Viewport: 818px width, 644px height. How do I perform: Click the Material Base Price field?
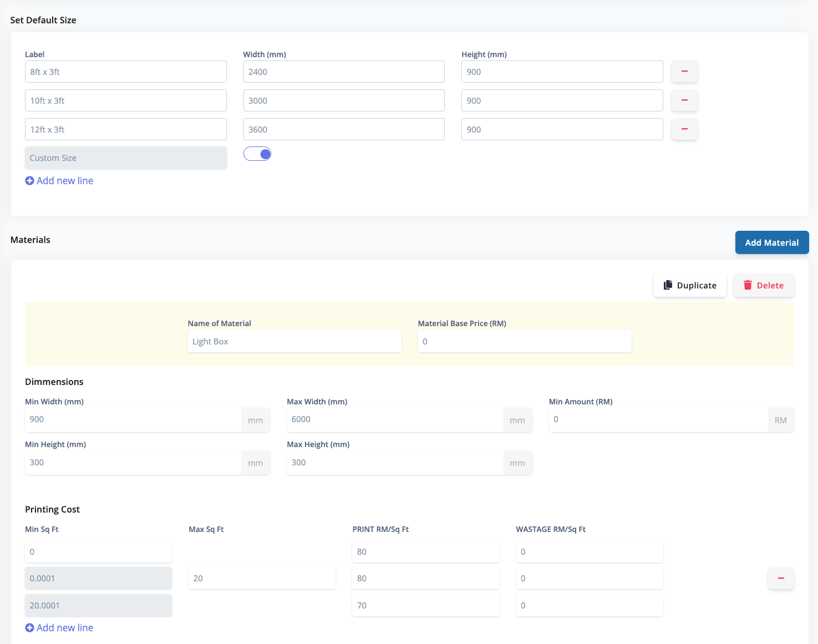pos(524,342)
